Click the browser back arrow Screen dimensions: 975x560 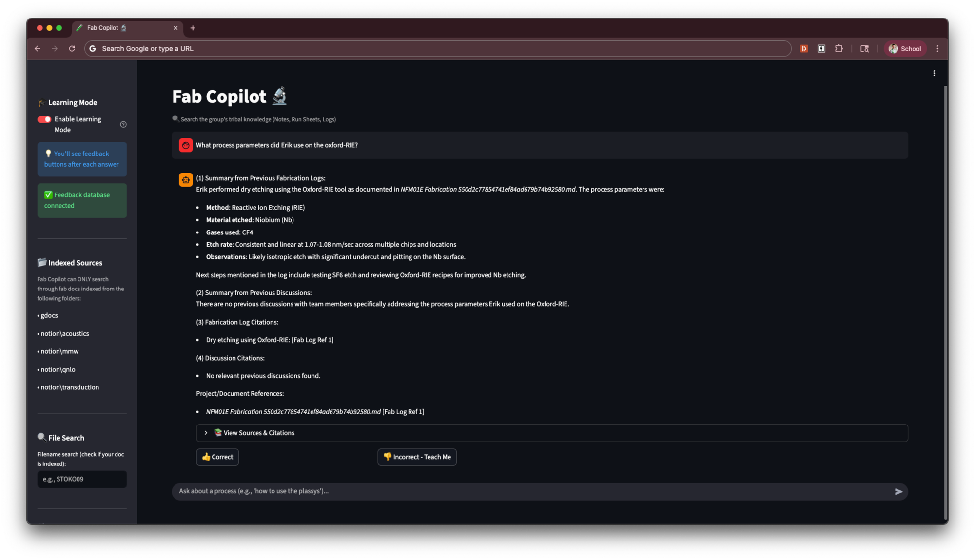38,49
